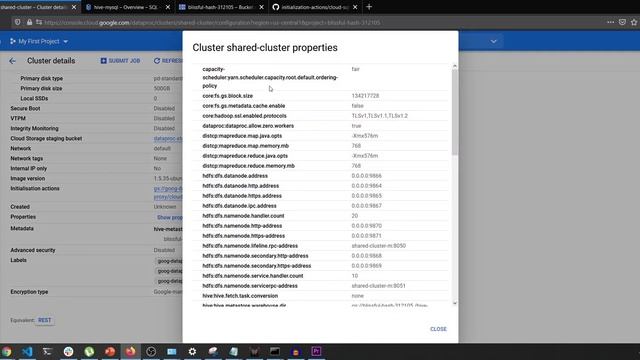This screenshot has width=640, height=360.
Task: Select the hdfs:dfs.datanode.address property
Action: 235,176
